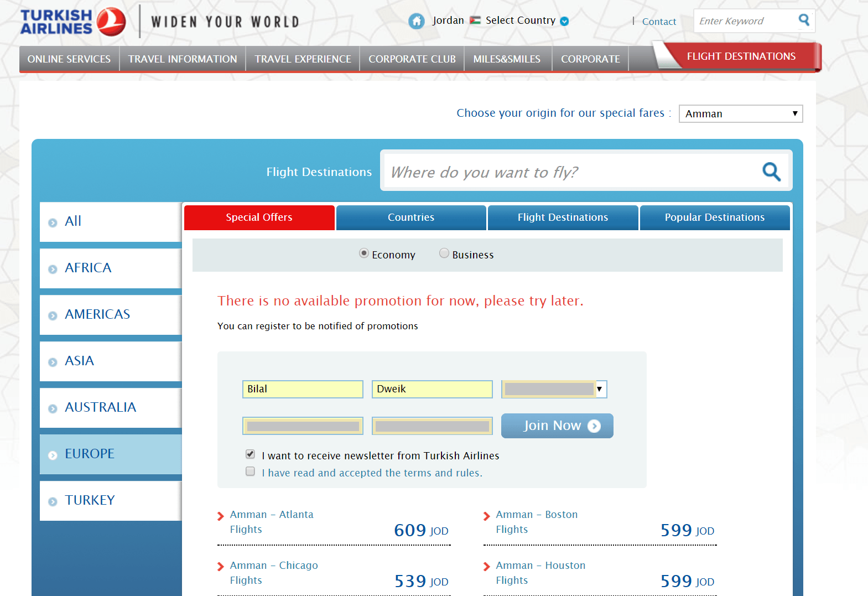Click the flight destination search magnifier icon
The height and width of the screenshot is (596, 868).
(771, 172)
